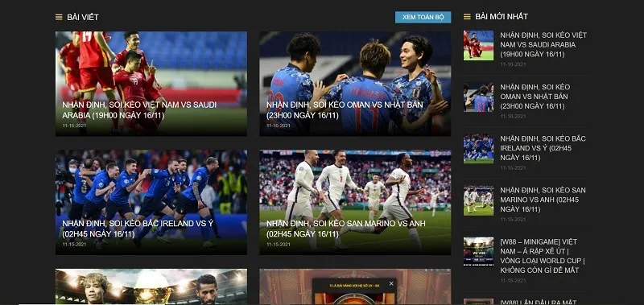Open Bắc Ireland vs Ý main article card
This screenshot has height=305, width=644.
[151, 202]
